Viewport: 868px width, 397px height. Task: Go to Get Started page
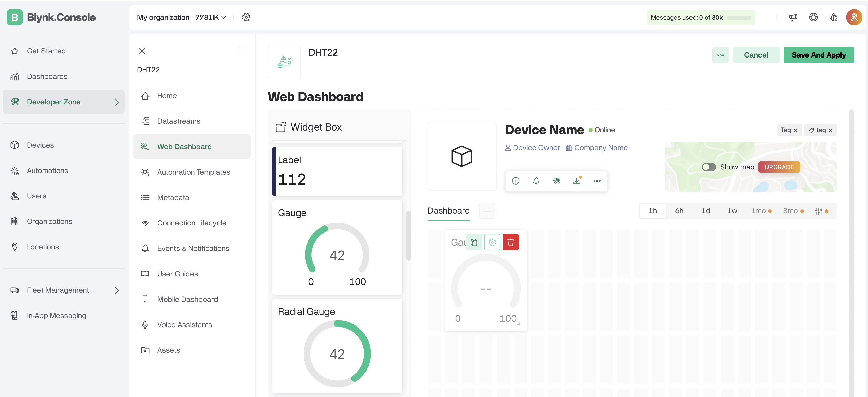click(64, 51)
